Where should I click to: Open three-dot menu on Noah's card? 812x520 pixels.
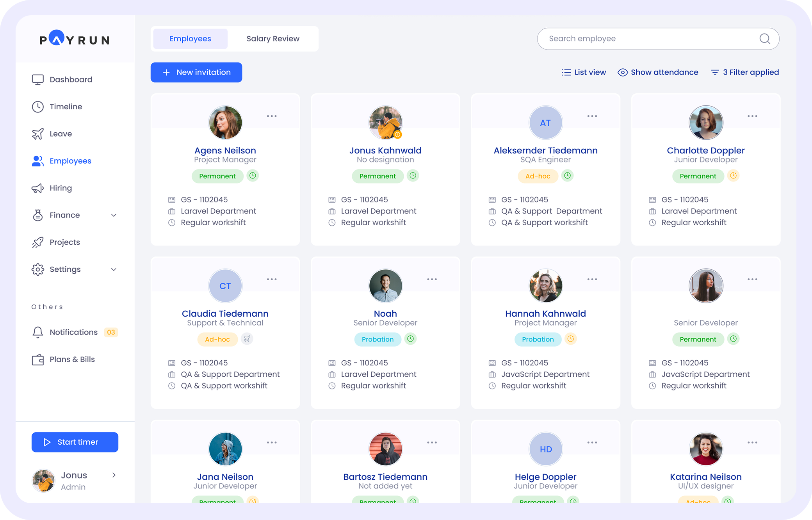coord(432,279)
